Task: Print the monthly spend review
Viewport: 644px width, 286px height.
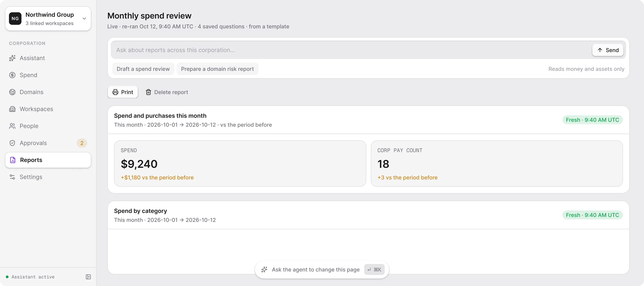Action: pyautogui.click(x=123, y=92)
